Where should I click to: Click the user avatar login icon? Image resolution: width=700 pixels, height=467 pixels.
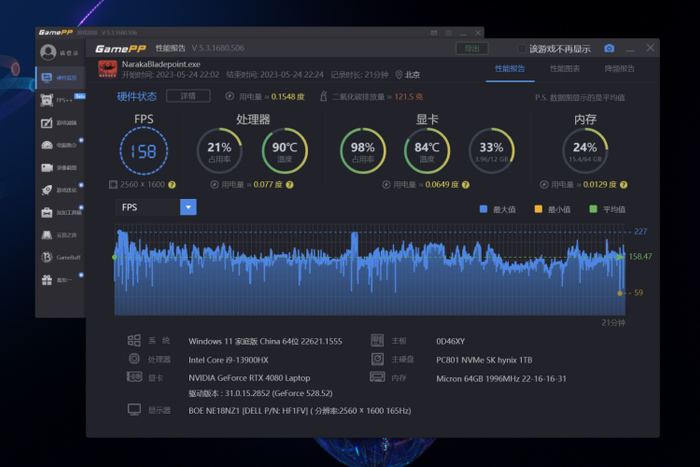click(48, 53)
